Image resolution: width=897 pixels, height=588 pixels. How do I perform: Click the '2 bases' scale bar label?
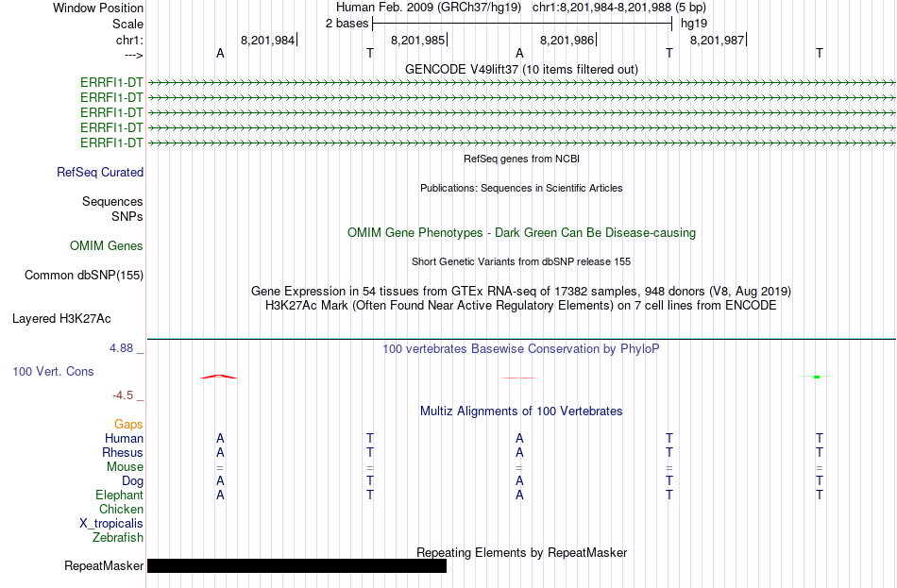[347, 24]
